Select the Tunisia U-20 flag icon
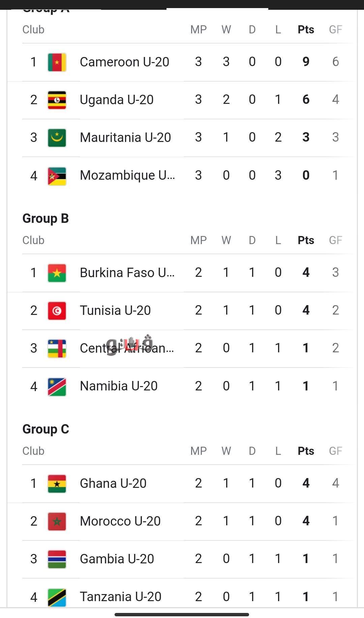 pos(57,311)
